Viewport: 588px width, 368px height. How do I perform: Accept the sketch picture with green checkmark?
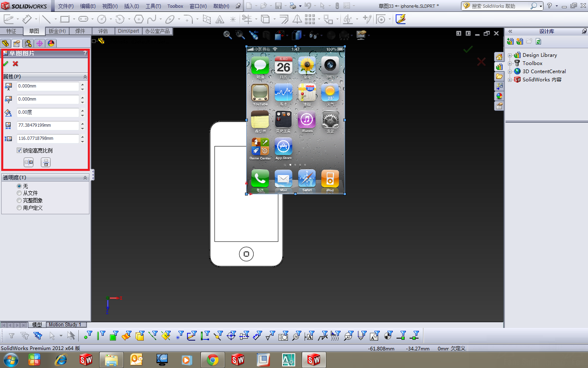click(x=6, y=64)
